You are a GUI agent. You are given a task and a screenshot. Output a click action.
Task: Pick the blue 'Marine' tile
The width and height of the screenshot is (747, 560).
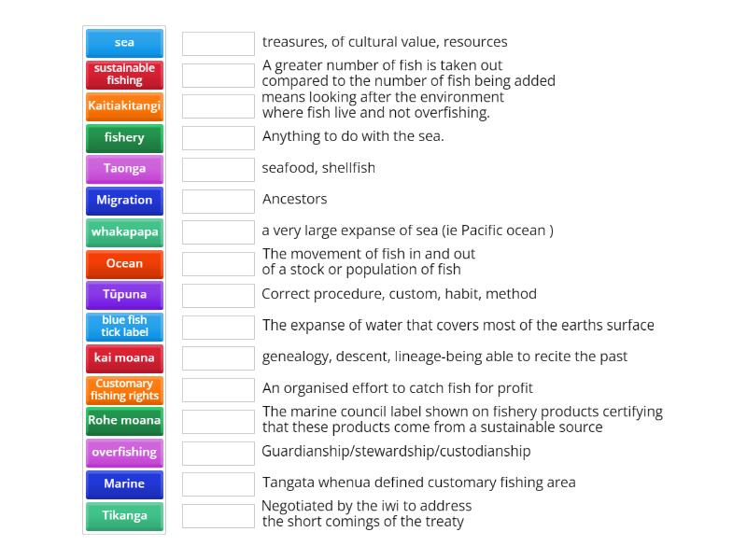click(x=124, y=483)
